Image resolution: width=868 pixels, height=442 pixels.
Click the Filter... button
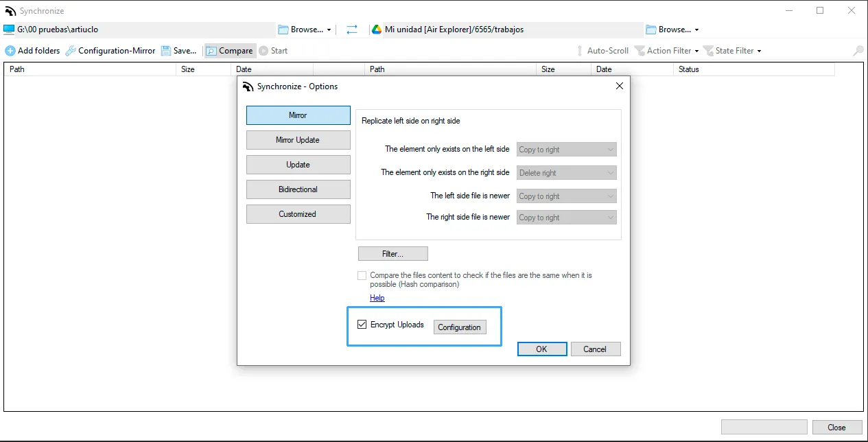tap(392, 254)
